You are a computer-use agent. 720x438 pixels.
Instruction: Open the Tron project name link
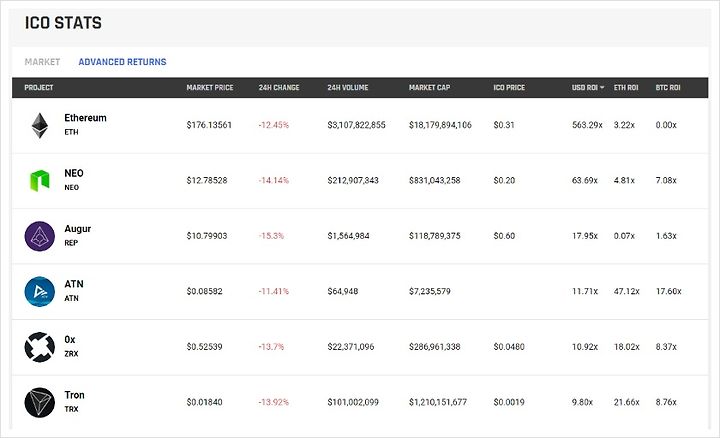click(74, 395)
